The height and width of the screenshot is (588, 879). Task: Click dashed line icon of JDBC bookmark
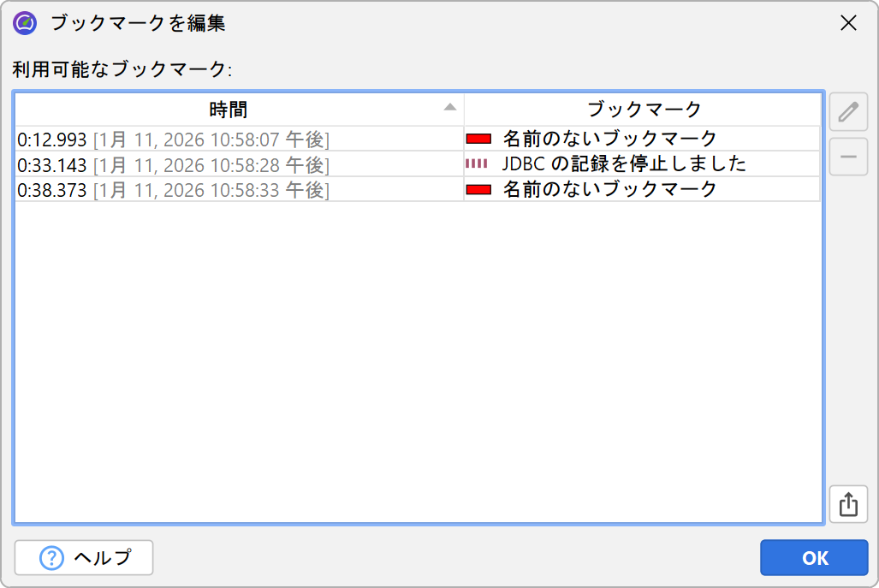pyautogui.click(x=477, y=163)
